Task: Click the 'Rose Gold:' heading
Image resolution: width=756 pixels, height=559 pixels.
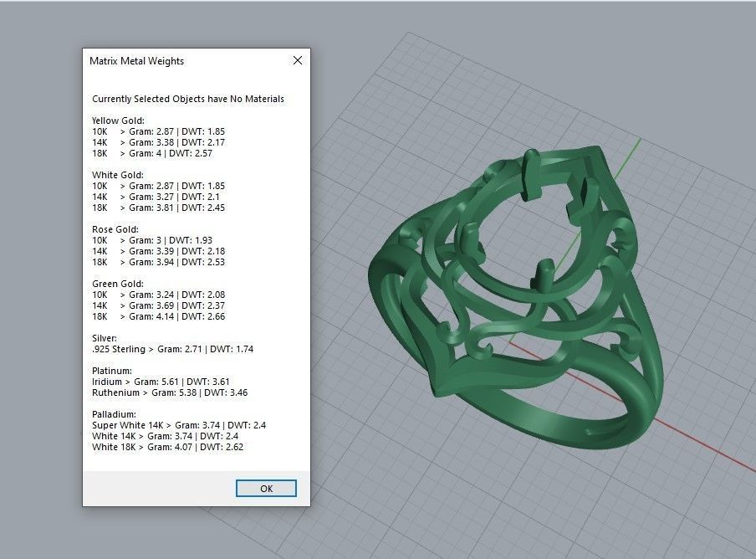Action: pyautogui.click(x=115, y=229)
